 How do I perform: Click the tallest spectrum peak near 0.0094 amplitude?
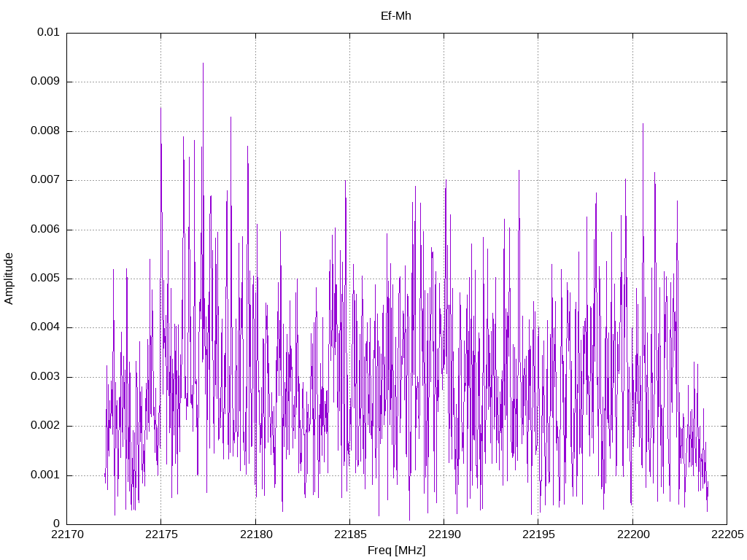(x=203, y=64)
